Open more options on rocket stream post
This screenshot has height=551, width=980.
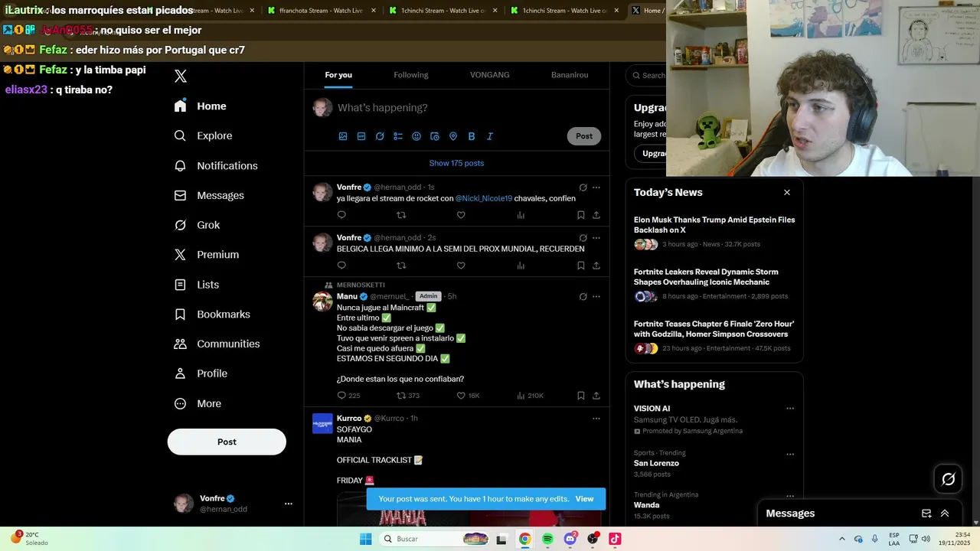pyautogui.click(x=596, y=187)
